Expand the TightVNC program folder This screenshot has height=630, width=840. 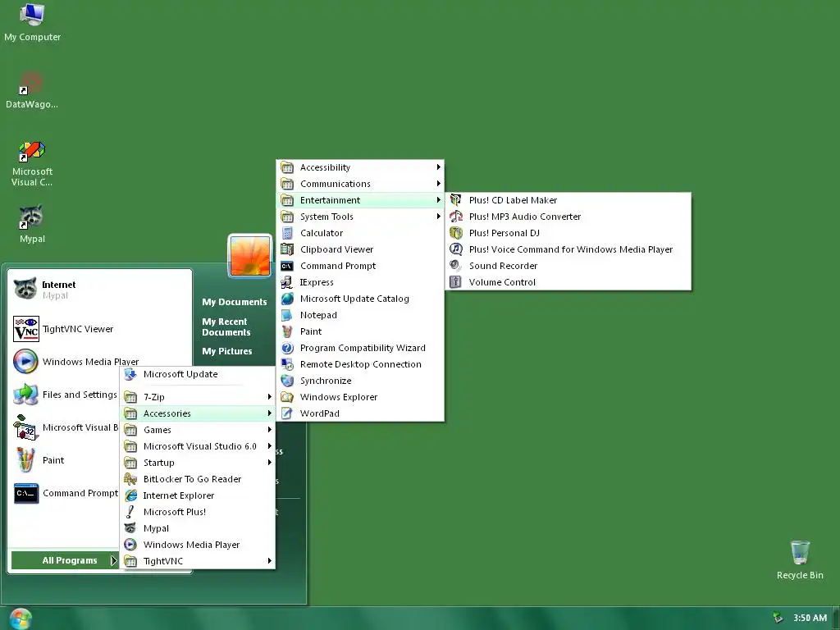click(197, 561)
